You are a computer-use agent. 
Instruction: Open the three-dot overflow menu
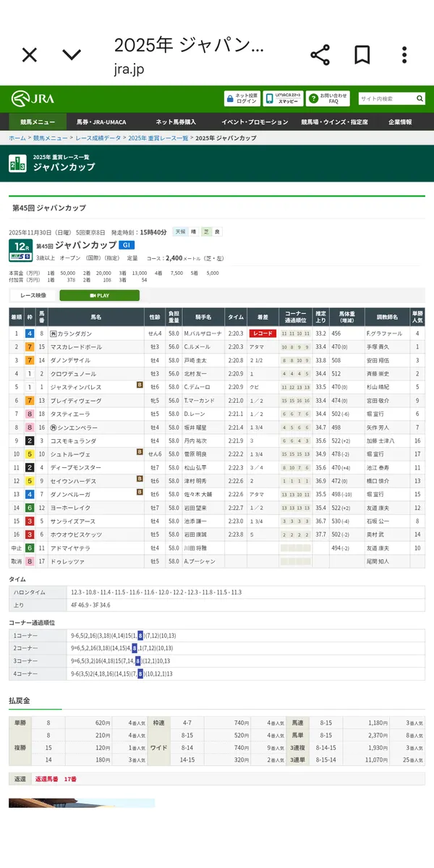[x=404, y=55]
